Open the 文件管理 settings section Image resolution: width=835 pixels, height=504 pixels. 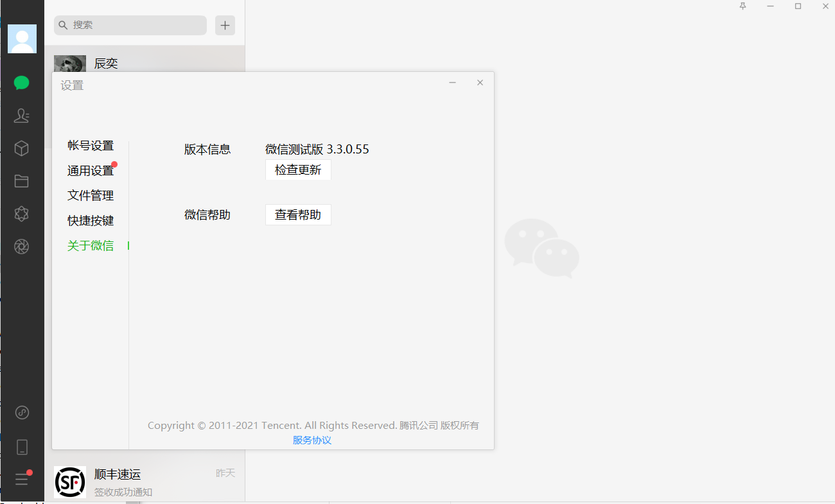click(x=90, y=195)
